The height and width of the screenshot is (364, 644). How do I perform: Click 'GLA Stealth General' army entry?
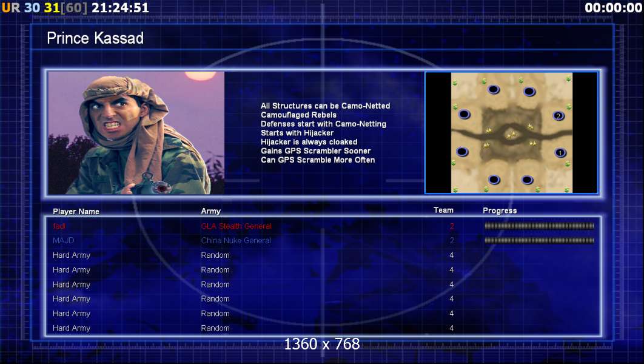[236, 226]
